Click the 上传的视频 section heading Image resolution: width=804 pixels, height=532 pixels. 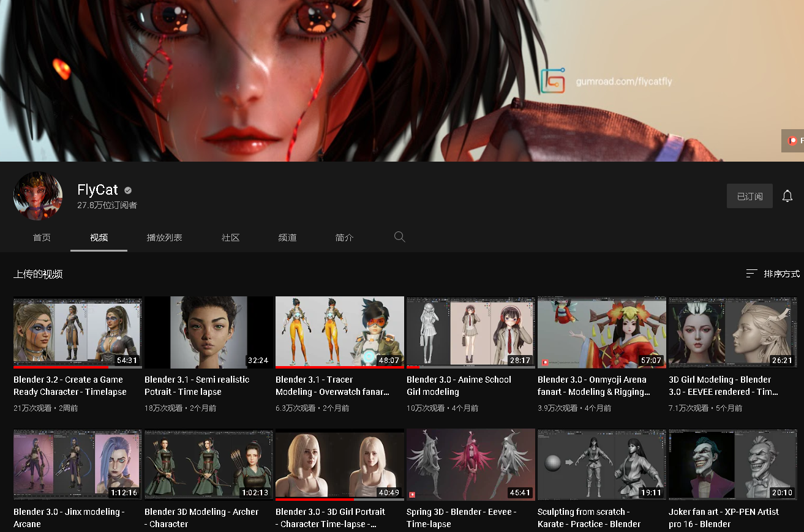coord(38,274)
